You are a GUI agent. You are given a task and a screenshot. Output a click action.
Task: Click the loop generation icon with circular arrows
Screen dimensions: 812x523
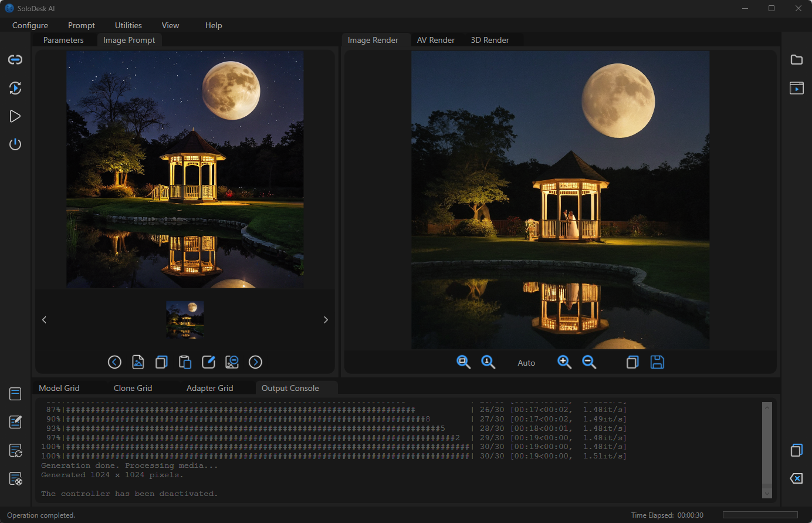coord(15,88)
